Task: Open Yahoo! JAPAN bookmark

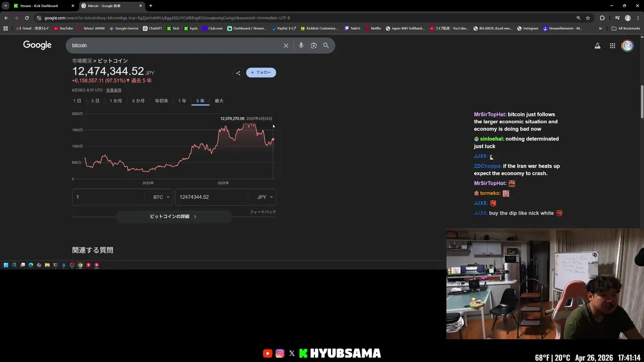Action: pos(91,28)
